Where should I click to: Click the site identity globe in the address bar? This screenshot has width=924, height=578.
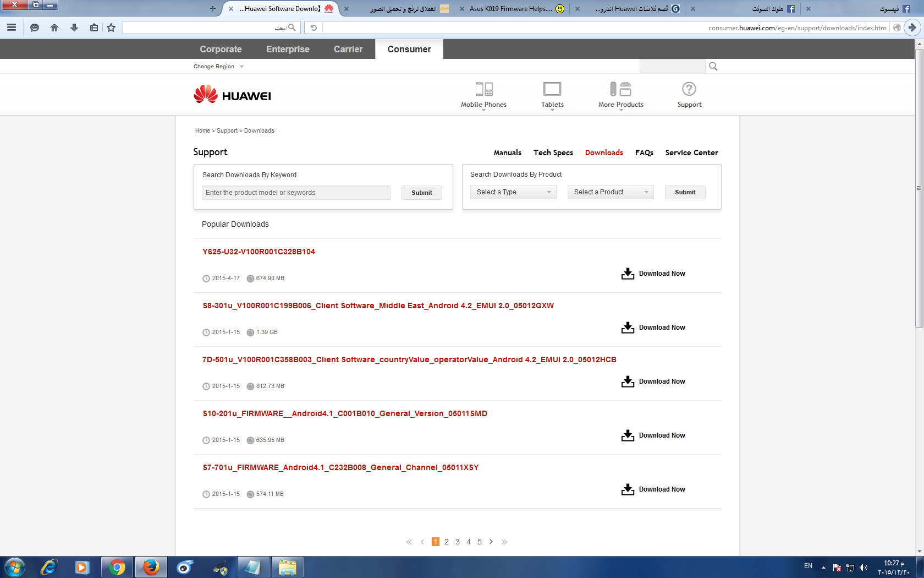897,28
